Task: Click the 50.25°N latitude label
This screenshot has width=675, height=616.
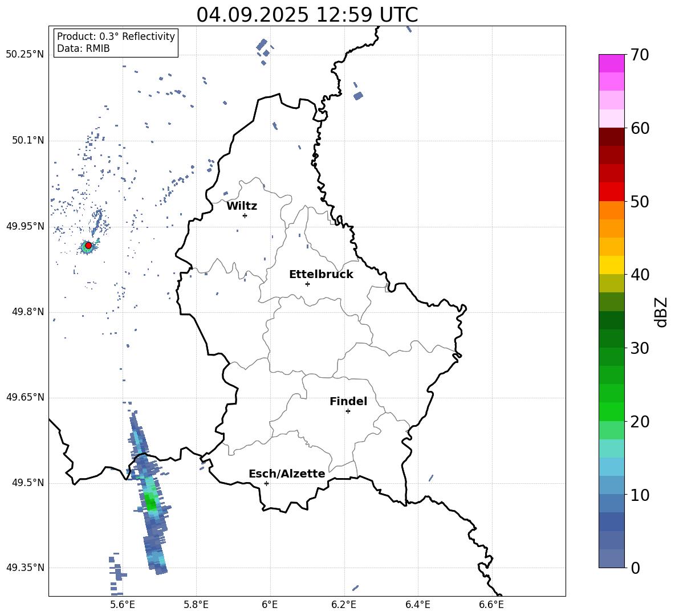Action: (x=25, y=54)
